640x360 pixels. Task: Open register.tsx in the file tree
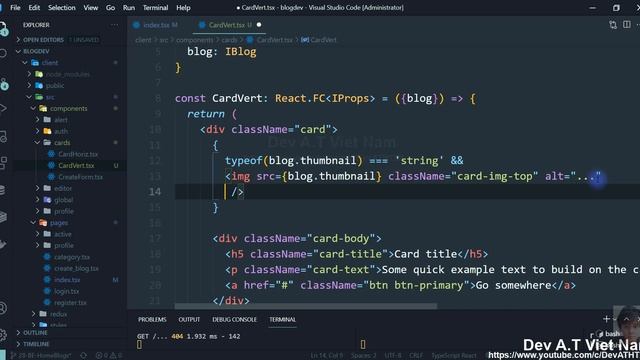click(x=69, y=302)
